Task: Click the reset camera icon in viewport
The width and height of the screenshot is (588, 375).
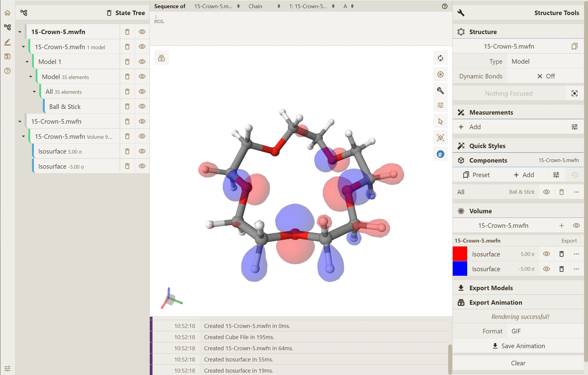Action: pos(440,58)
